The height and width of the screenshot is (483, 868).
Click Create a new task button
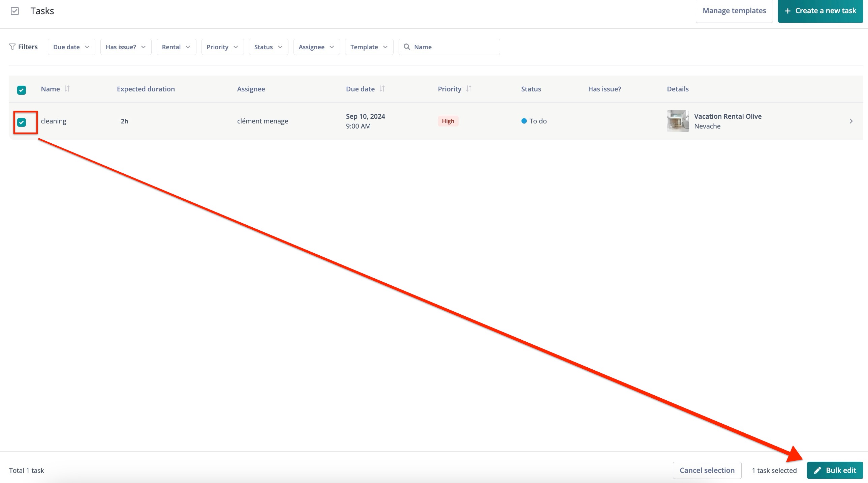coord(820,11)
